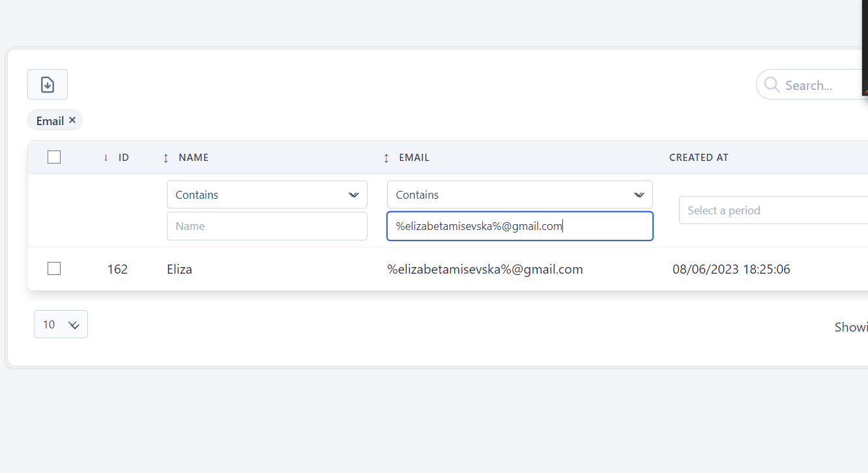The width and height of the screenshot is (868, 473).
Task: Click the EMAIL column sort arrows icon
Action: click(386, 158)
